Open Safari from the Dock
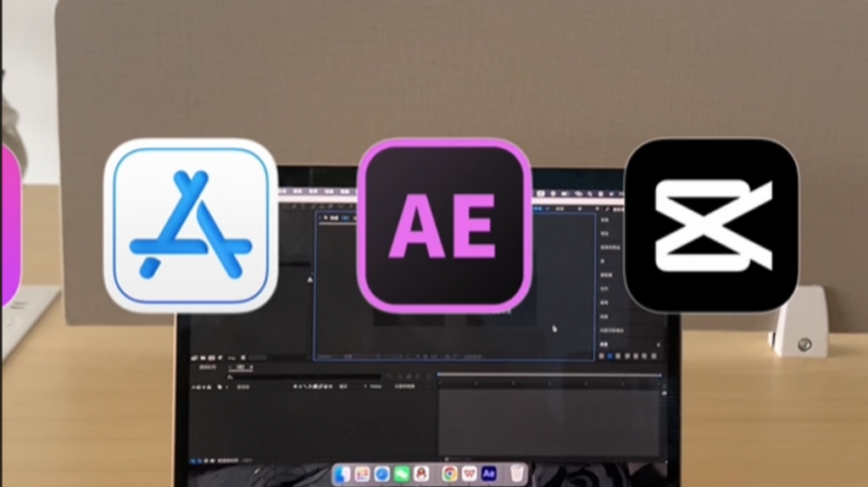 click(382, 474)
